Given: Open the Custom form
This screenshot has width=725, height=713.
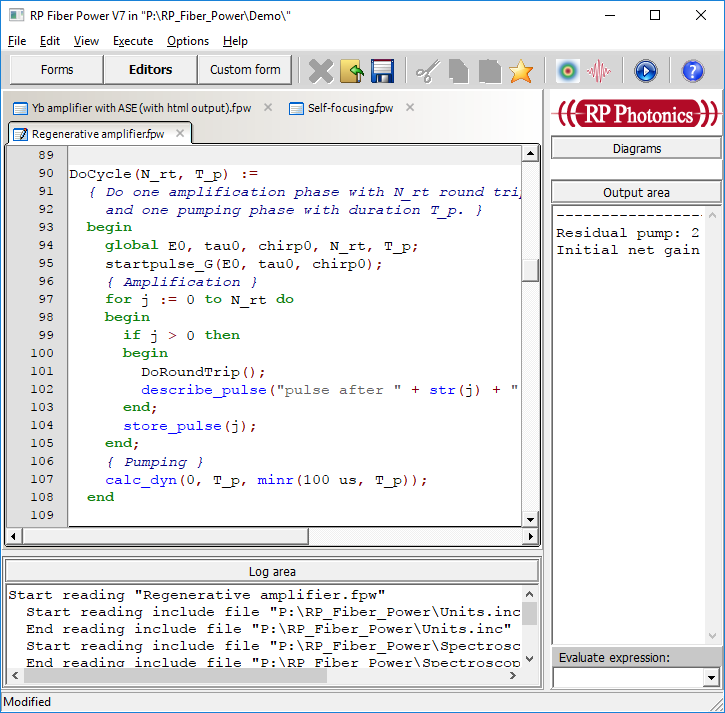Looking at the screenshot, I should [x=245, y=70].
